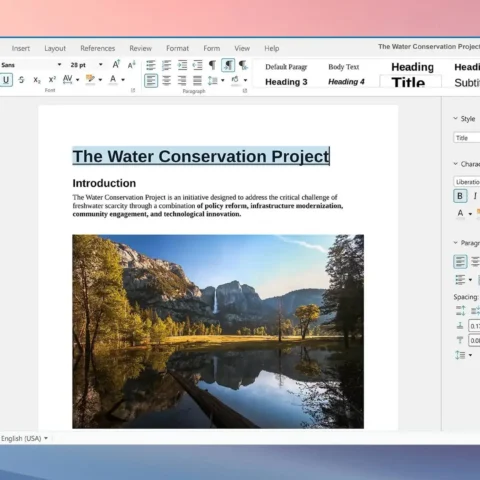Screen dimensions: 480x480
Task: Click the landscape image in the document
Action: pos(218,331)
